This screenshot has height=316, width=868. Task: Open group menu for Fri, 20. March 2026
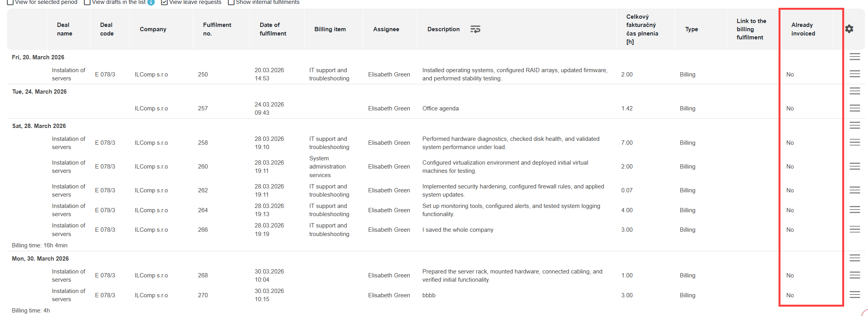click(855, 57)
